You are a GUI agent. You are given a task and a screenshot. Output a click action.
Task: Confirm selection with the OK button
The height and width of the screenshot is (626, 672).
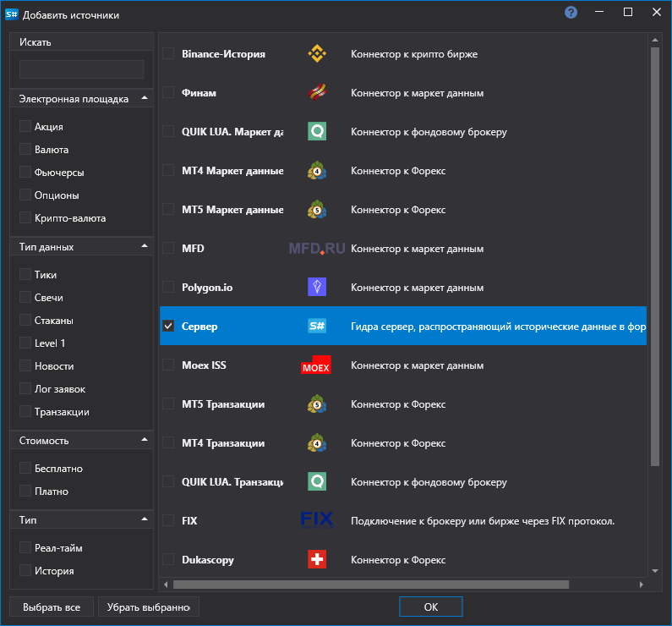[431, 607]
